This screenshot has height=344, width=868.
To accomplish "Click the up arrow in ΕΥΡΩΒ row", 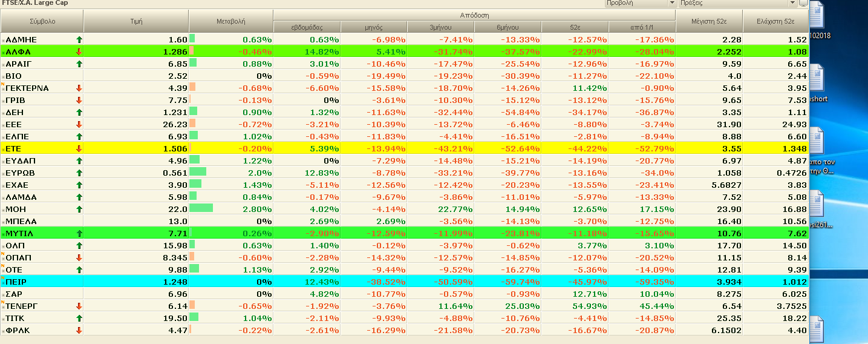I will (x=79, y=173).
